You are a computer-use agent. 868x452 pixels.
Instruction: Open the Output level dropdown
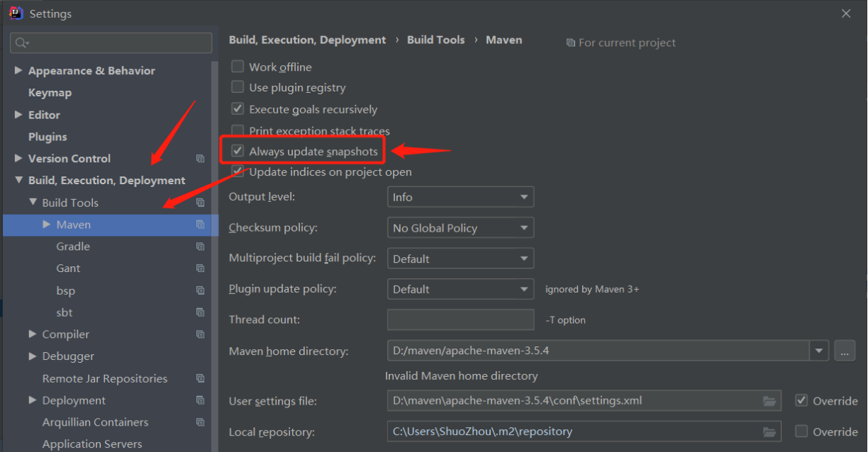(x=460, y=197)
